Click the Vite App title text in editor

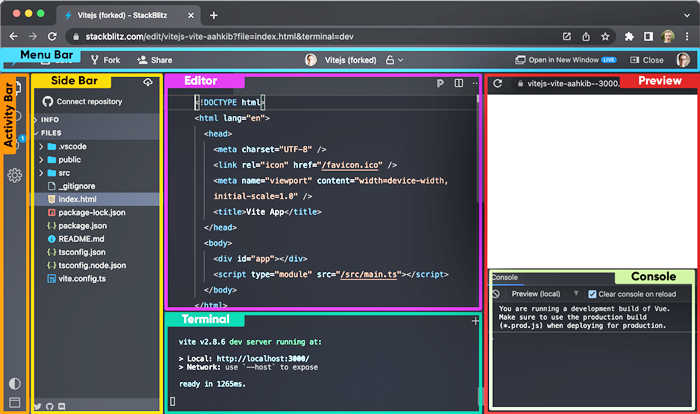click(265, 212)
